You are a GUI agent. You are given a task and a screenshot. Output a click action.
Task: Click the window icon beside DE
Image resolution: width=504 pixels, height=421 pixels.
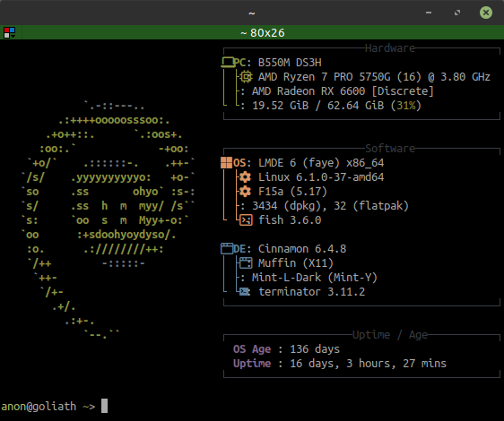(227, 249)
